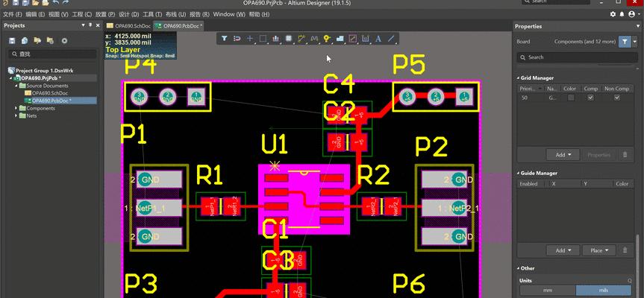Expand the Components folder in project tree
The image size is (644, 298).
16,108
